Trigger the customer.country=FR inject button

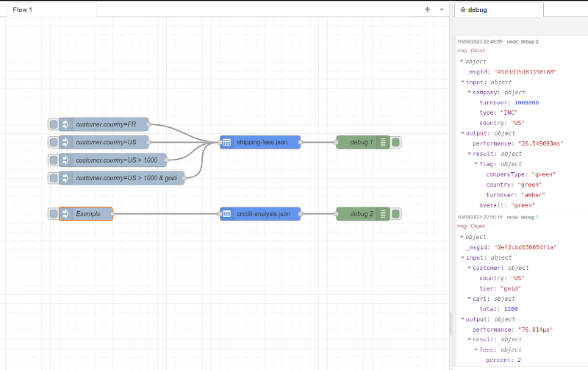pos(54,124)
